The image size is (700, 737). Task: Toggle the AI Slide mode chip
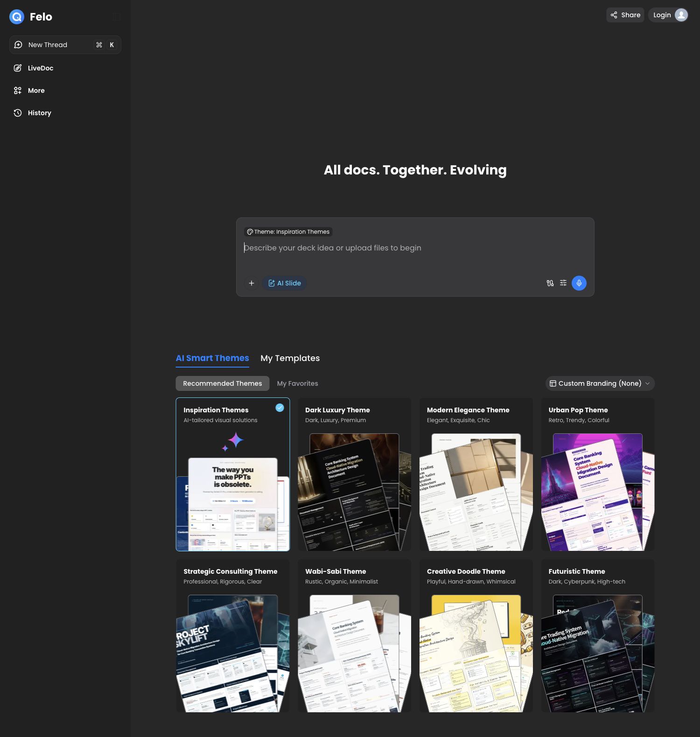(x=285, y=283)
